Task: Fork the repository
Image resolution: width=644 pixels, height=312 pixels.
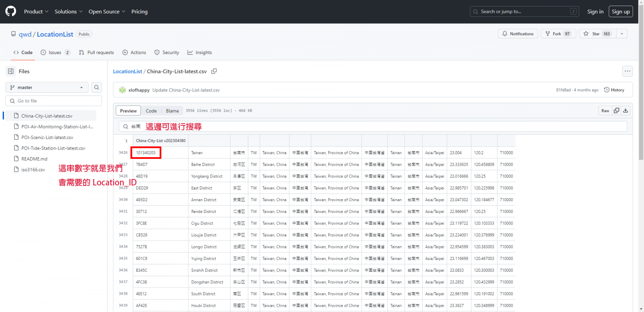Action: pos(558,34)
